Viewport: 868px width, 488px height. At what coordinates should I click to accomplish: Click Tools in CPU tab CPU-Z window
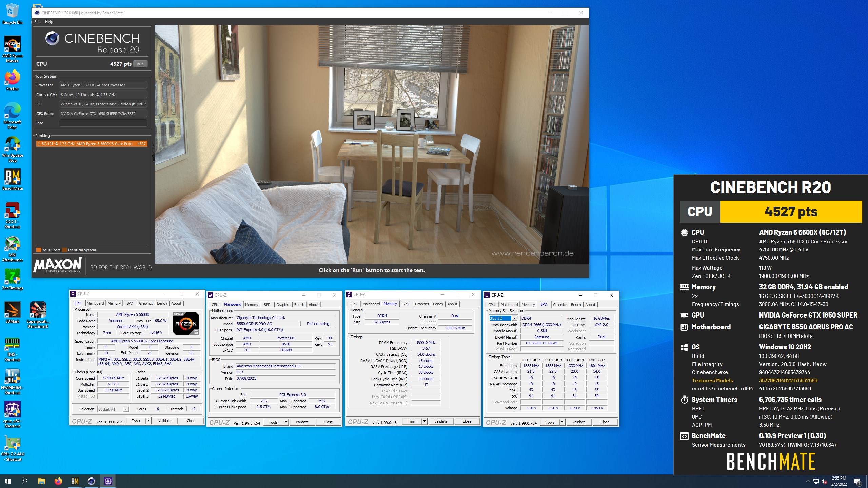click(136, 421)
